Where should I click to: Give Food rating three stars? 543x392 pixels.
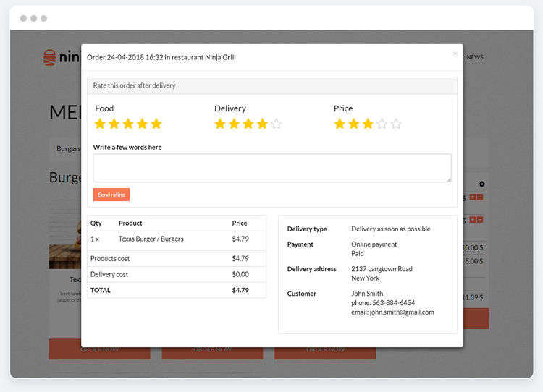(128, 124)
